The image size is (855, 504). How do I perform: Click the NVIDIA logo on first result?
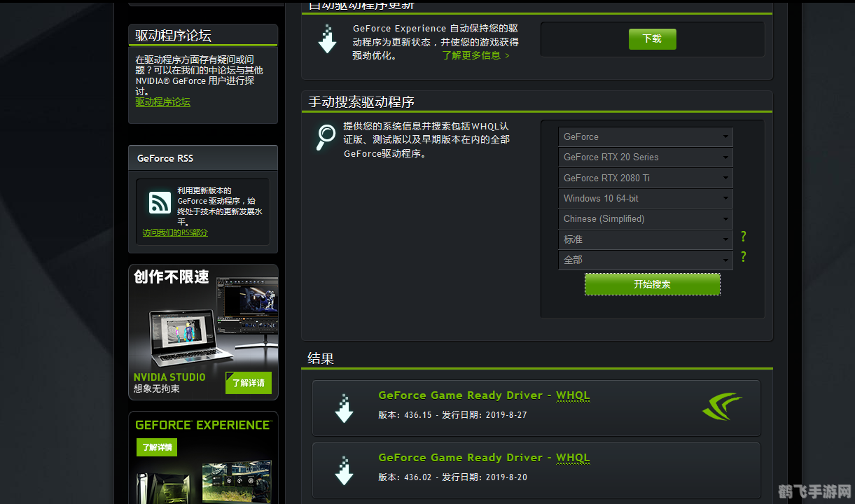[721, 407]
